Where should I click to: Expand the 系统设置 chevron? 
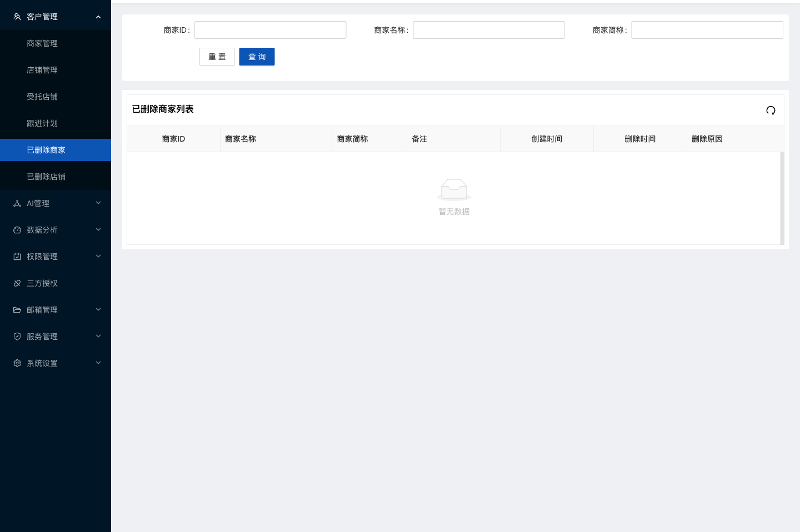(x=98, y=363)
